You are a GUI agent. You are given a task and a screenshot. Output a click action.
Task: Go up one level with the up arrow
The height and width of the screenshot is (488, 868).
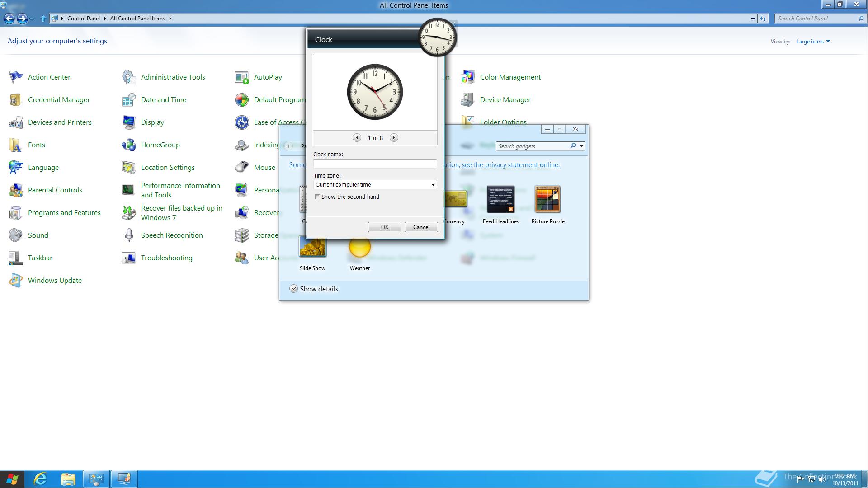[x=43, y=19]
